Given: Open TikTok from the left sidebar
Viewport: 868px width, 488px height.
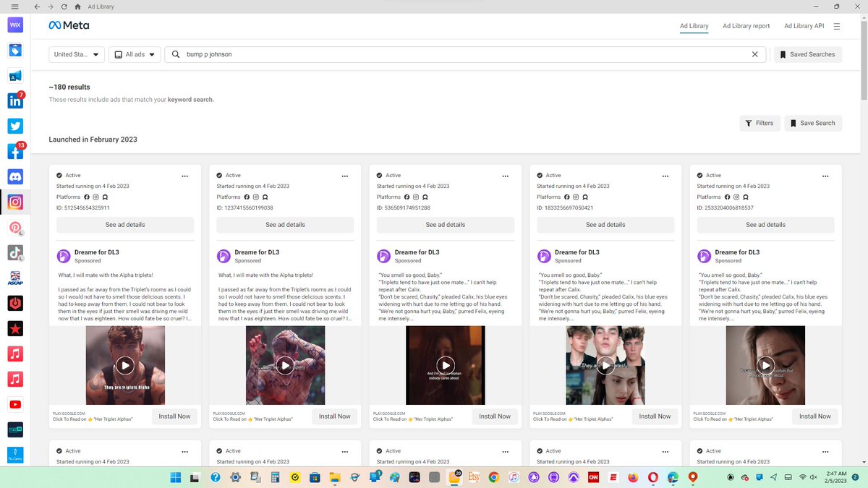Looking at the screenshot, I should (x=15, y=253).
